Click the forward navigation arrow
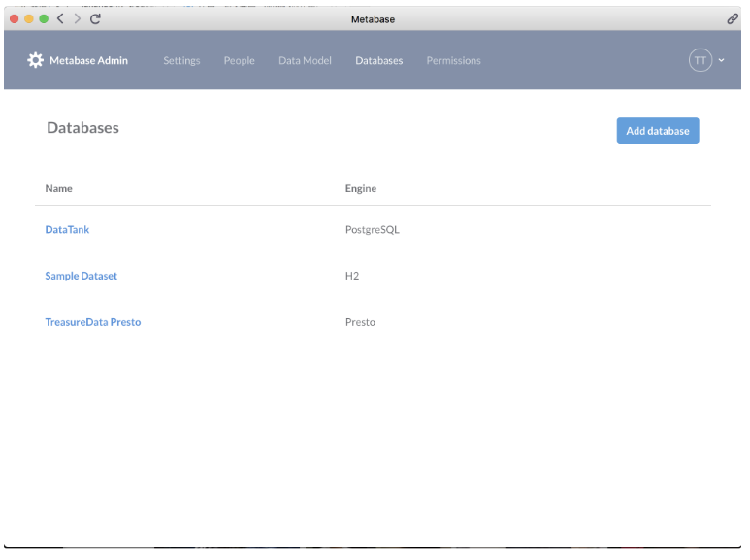Viewport: 750px width, 560px height. (x=77, y=18)
